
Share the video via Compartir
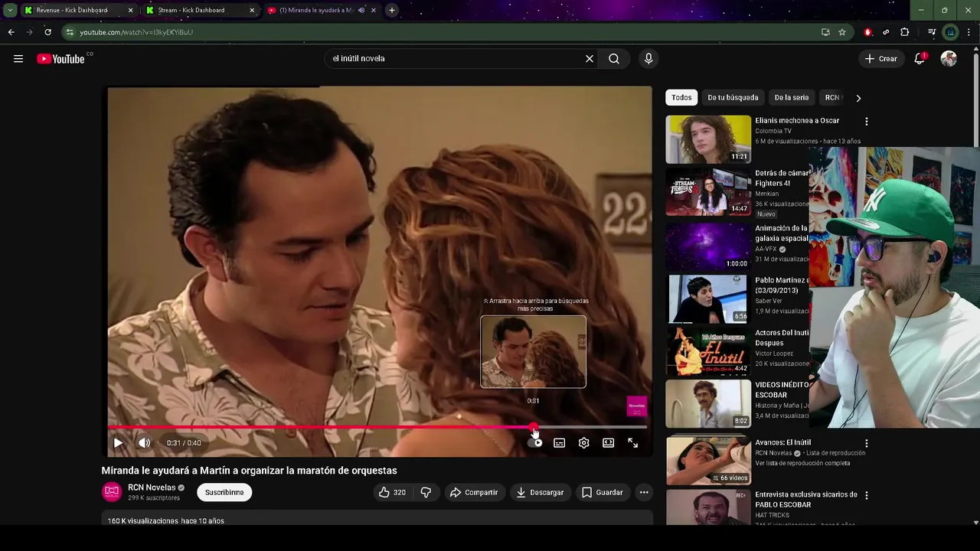(x=474, y=493)
